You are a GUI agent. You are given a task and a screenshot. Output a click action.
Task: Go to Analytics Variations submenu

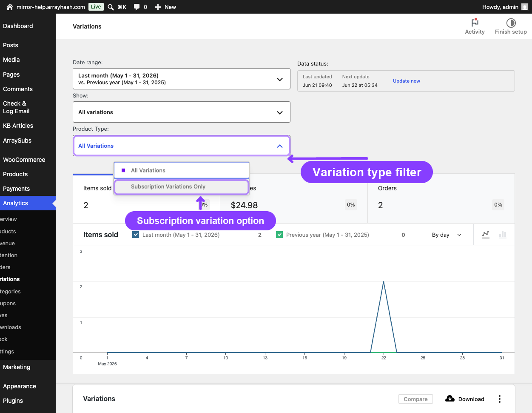coord(10,279)
